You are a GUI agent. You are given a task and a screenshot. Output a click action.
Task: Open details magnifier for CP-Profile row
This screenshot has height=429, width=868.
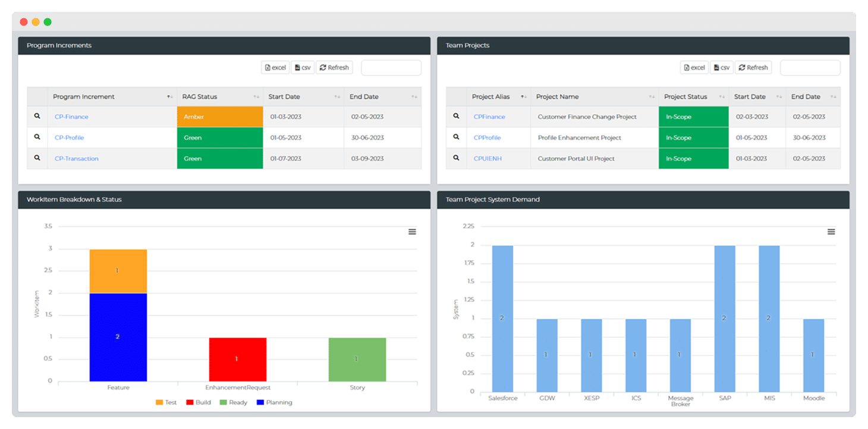(x=37, y=137)
